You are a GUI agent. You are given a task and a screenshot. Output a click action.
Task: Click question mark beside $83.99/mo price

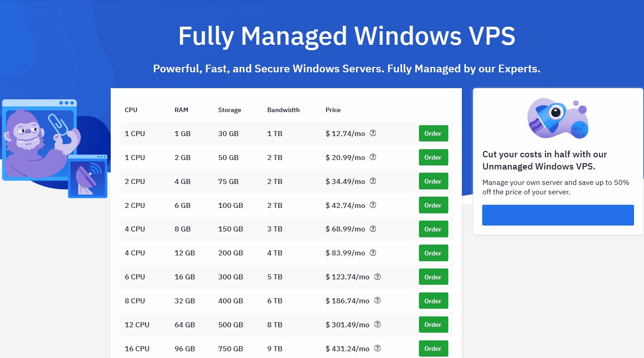click(x=373, y=253)
